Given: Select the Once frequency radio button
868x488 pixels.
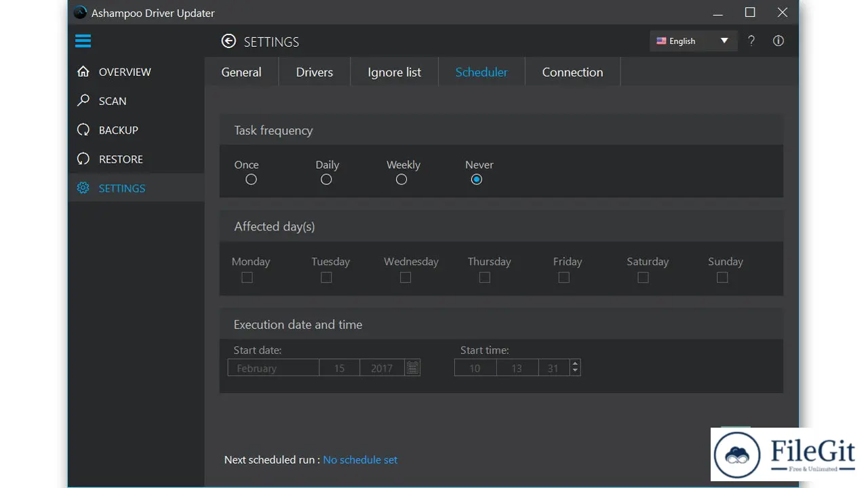Looking at the screenshot, I should tap(251, 180).
